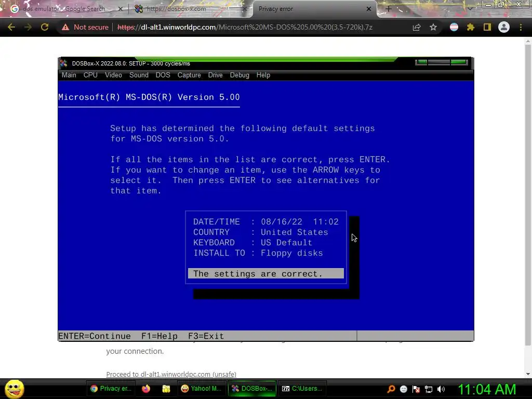Image resolution: width=532 pixels, height=399 pixels.
Task: Switch to DOSBox taskbar item
Action: [252, 389]
